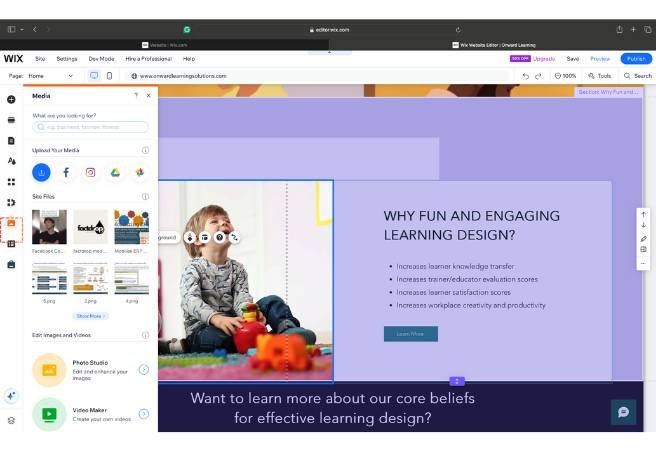This screenshot has height=451, width=656.
Task: Open the 100% zoom control
Action: coord(565,76)
